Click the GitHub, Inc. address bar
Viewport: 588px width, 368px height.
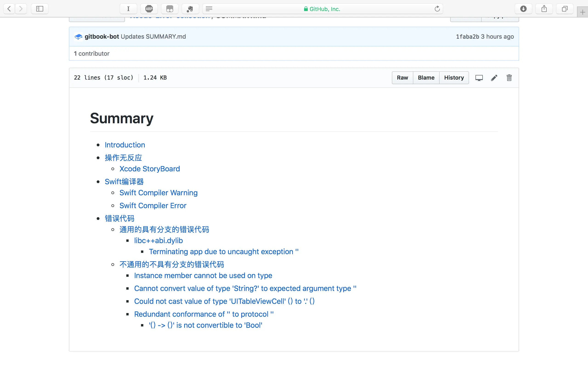tap(322, 9)
